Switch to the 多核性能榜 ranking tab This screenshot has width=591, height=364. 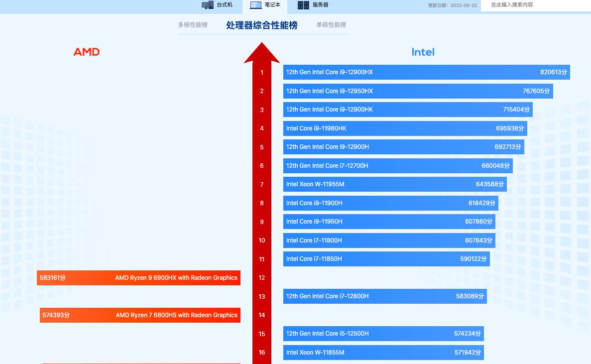point(192,24)
